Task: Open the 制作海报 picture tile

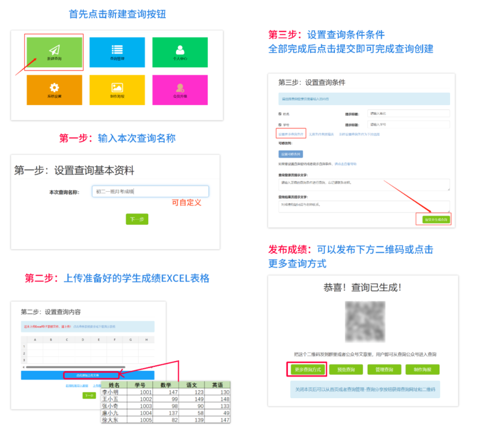Action: (117, 90)
